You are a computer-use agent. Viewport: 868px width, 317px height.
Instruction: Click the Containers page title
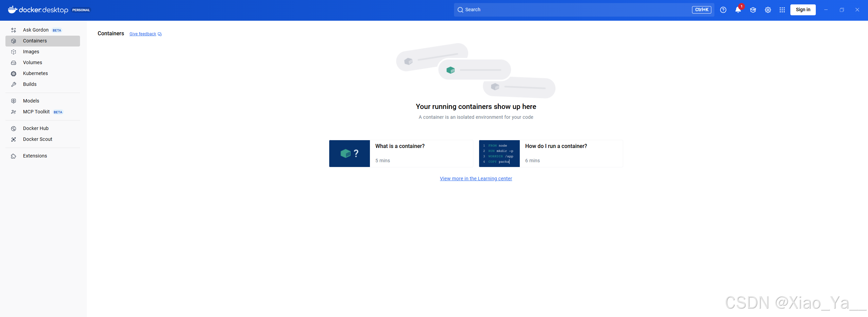(x=111, y=34)
